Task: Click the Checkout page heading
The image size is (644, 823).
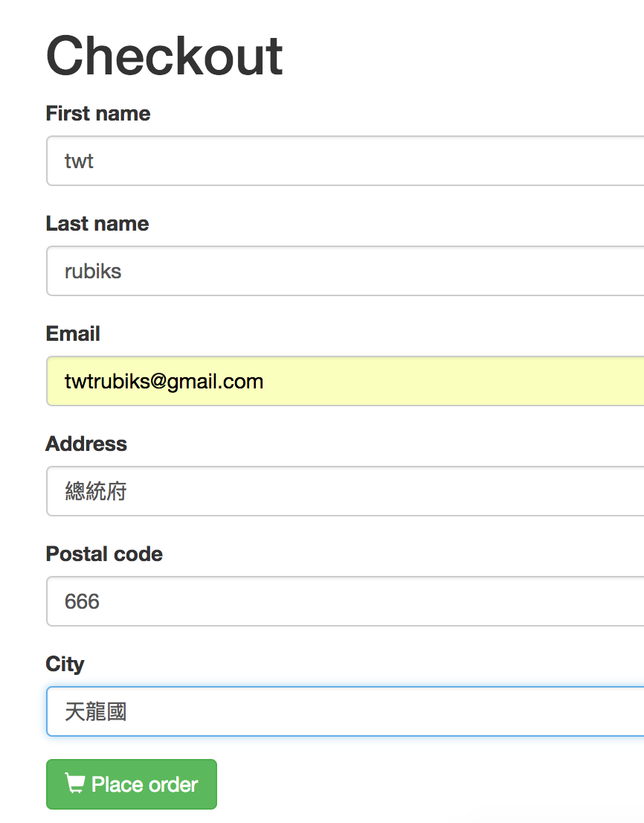Action: pyautogui.click(x=164, y=57)
